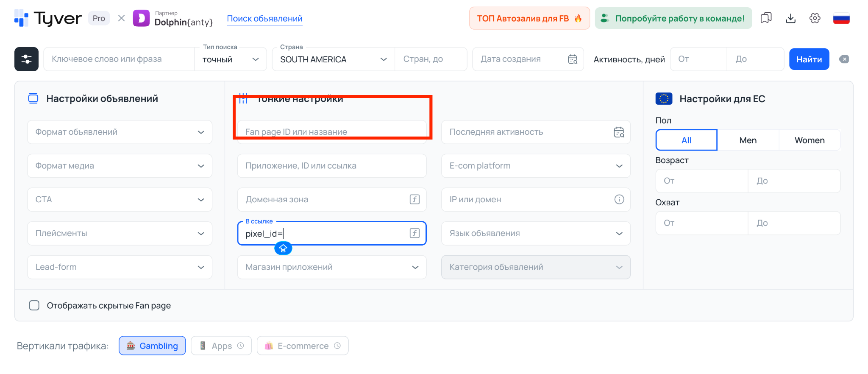The width and height of the screenshot is (868, 374).
Task: Open Поиск объявлений tab
Action: tap(264, 19)
